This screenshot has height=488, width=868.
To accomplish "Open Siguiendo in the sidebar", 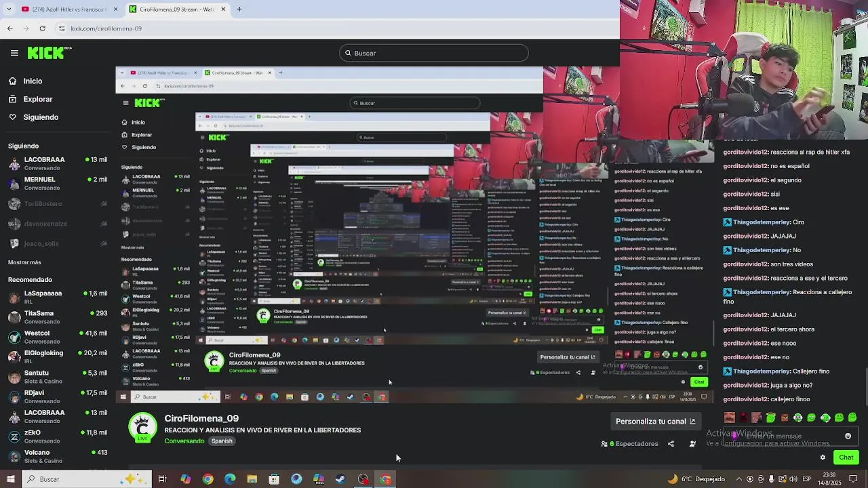I will [33, 117].
